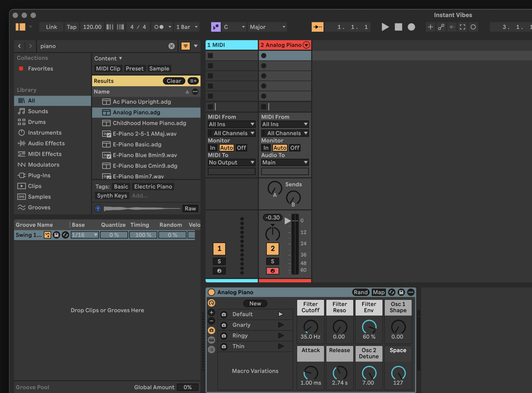Toggle the Analog Piano device power button
This screenshot has height=393, width=532.
[x=211, y=292]
